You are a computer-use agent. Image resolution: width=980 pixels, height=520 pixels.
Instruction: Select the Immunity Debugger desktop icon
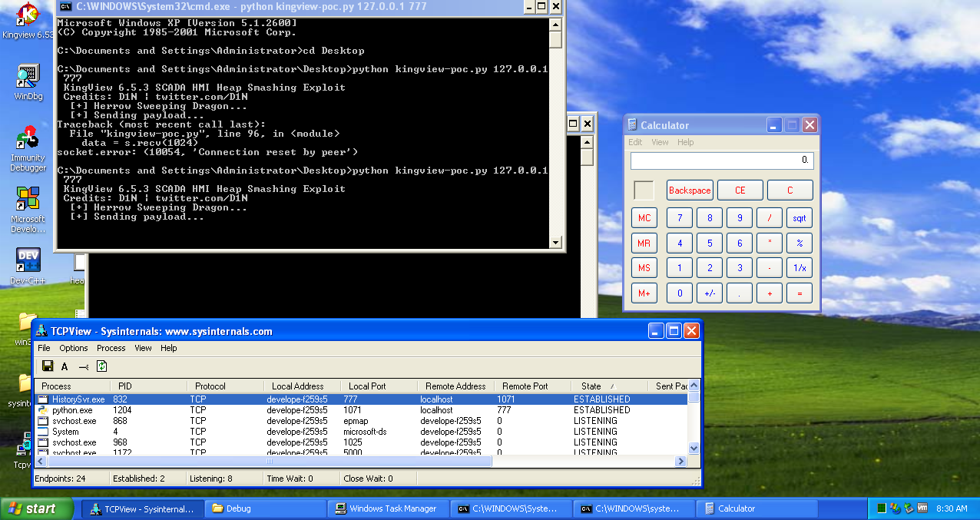(28, 148)
